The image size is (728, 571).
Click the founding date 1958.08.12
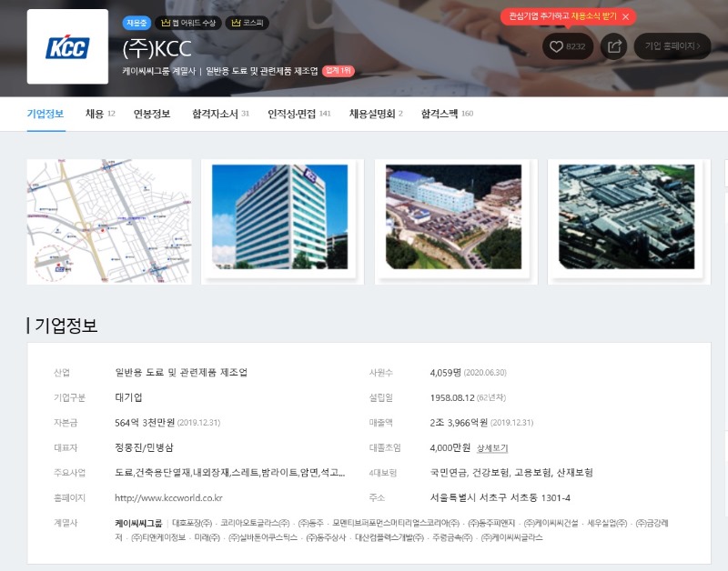click(452, 397)
